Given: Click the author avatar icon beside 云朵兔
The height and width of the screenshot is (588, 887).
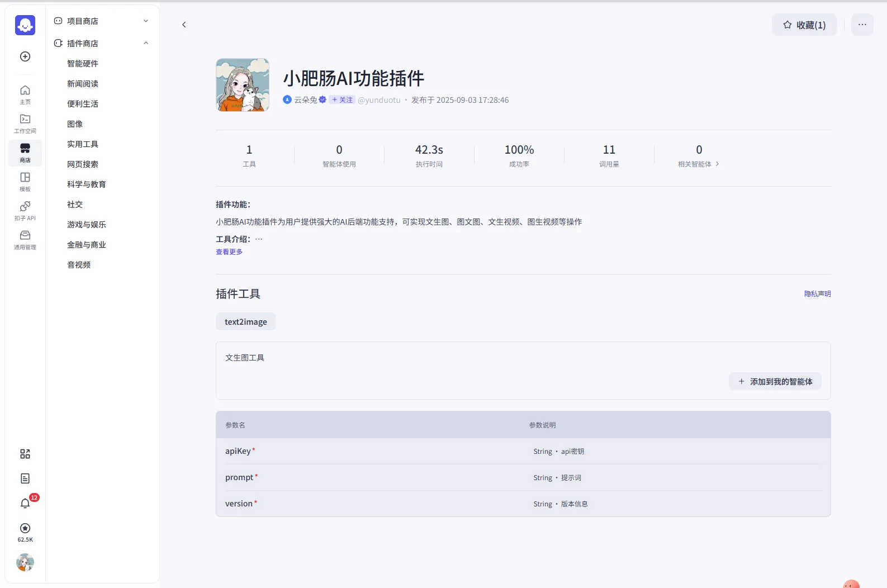Looking at the screenshot, I should tap(287, 99).
